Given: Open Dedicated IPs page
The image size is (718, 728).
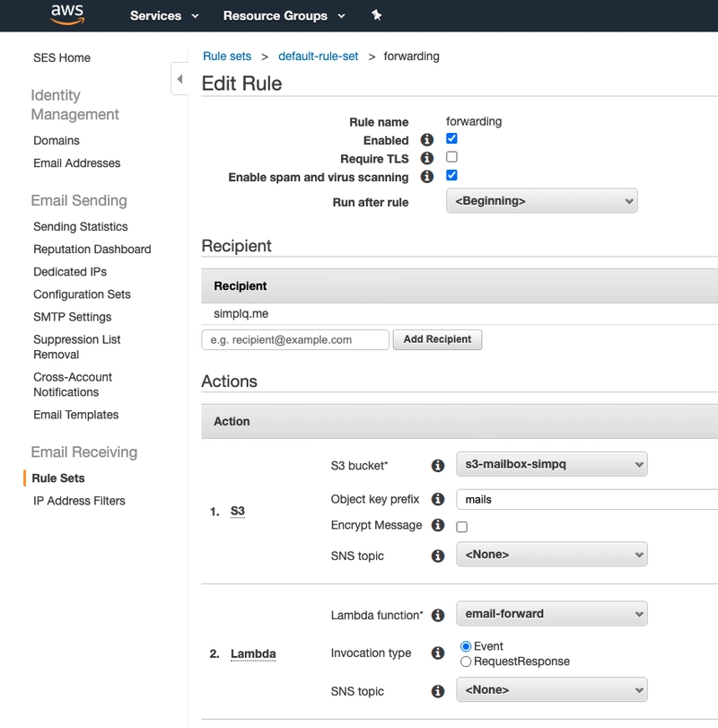Looking at the screenshot, I should pos(70,272).
